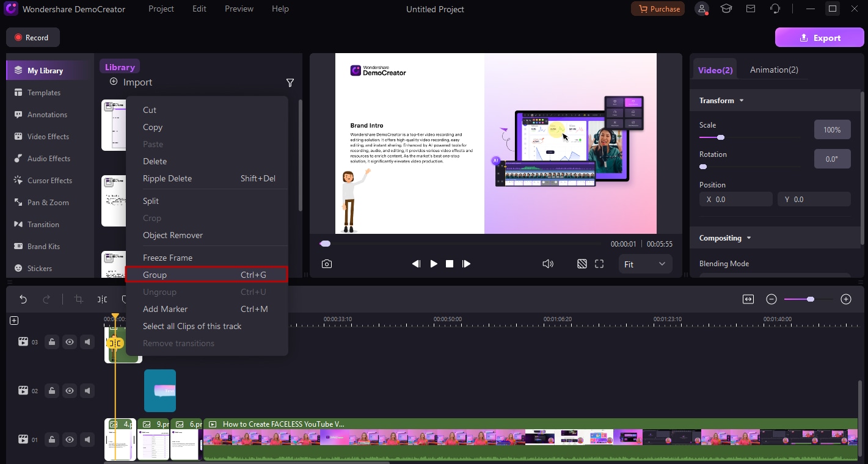Image resolution: width=868 pixels, height=464 pixels.
Task: Add a new track with plus icon
Action: (x=14, y=321)
